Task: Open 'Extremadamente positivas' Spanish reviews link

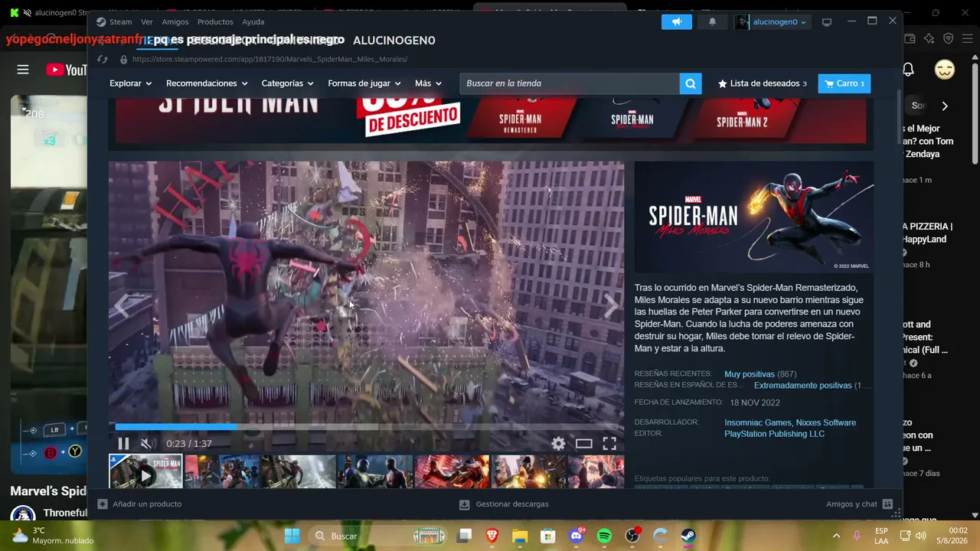Action: (802, 386)
